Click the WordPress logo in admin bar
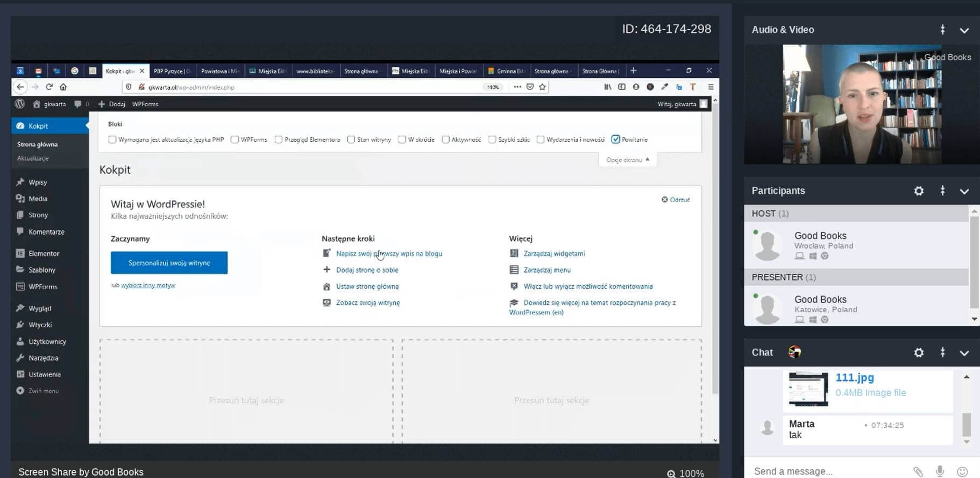 click(20, 104)
